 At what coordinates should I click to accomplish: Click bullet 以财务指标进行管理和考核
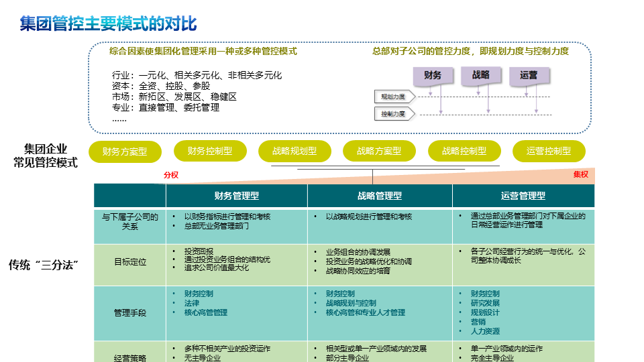[227, 217]
